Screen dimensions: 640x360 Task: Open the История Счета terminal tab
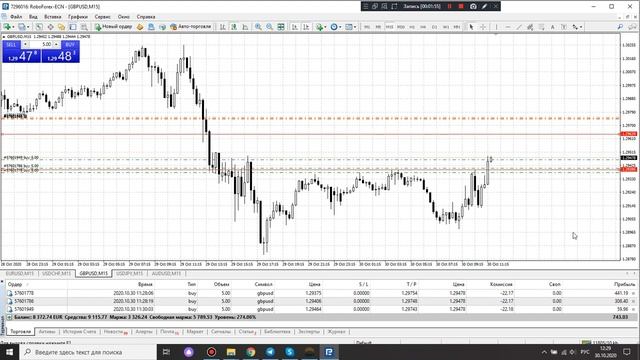point(79,332)
